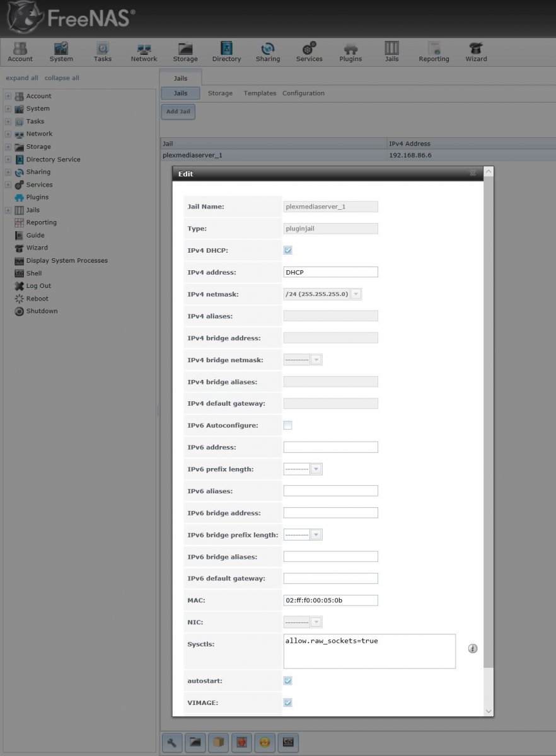Open Network in the top toolbar

point(144,52)
